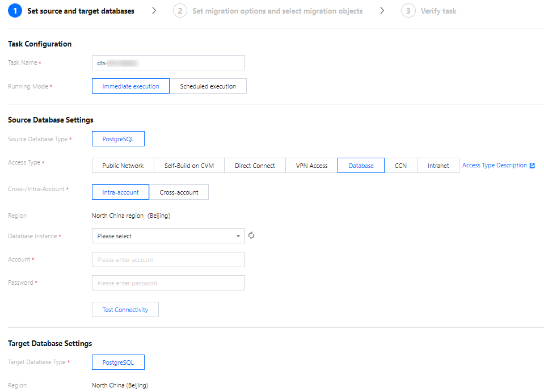Click the Source Database Settings heading

click(x=50, y=120)
